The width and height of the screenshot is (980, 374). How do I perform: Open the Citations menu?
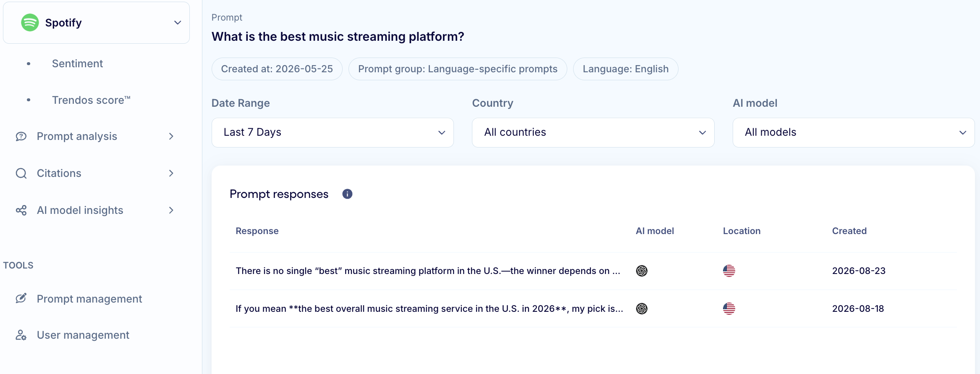59,173
